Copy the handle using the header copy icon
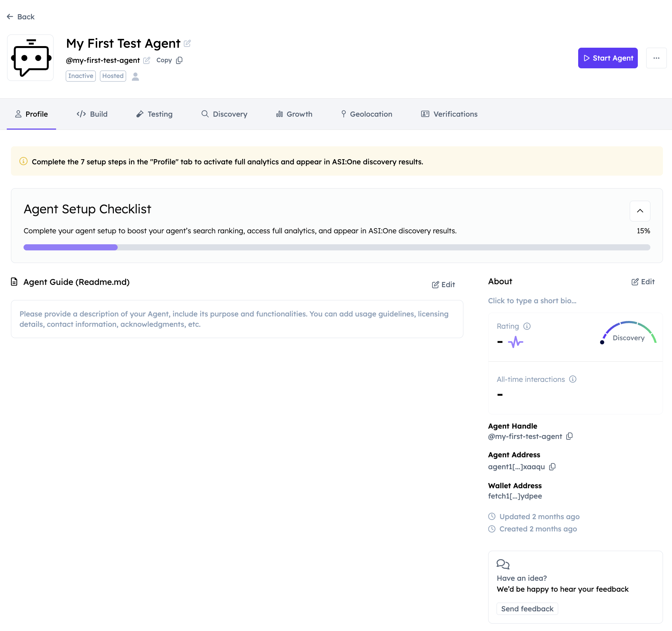 [x=179, y=60]
